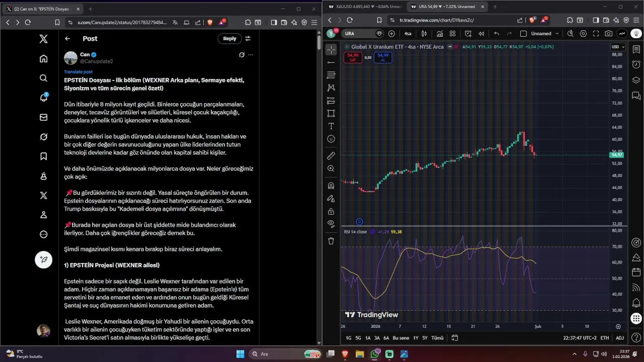Undo the last chart action
The height and width of the screenshot is (362, 644).
pyautogui.click(x=497, y=34)
